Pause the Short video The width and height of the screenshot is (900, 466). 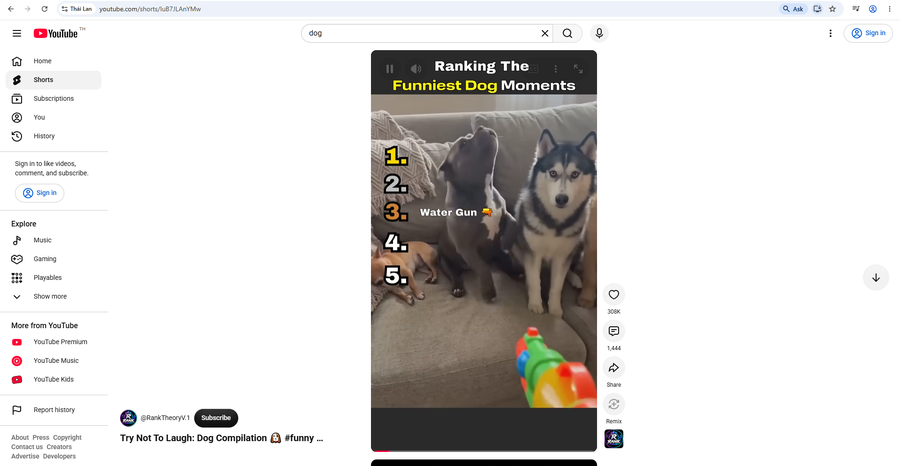point(390,69)
